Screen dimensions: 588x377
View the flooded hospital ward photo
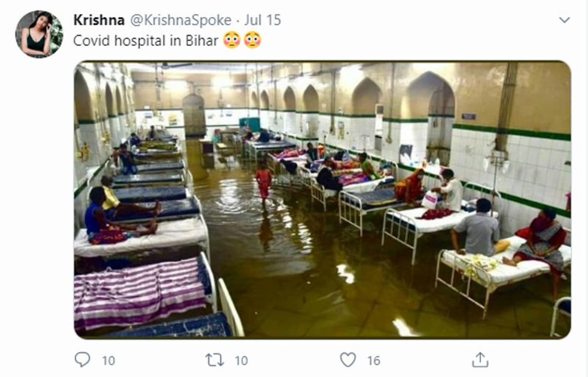(322, 200)
